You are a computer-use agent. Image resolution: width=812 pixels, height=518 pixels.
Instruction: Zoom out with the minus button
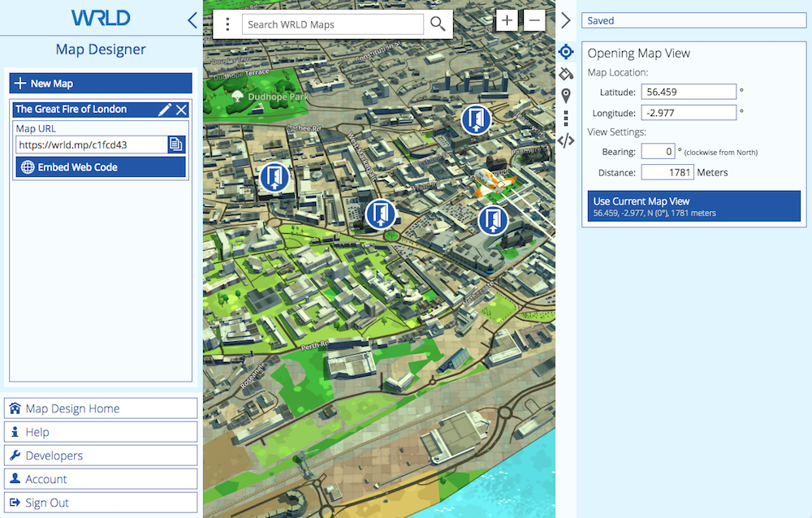click(x=534, y=20)
